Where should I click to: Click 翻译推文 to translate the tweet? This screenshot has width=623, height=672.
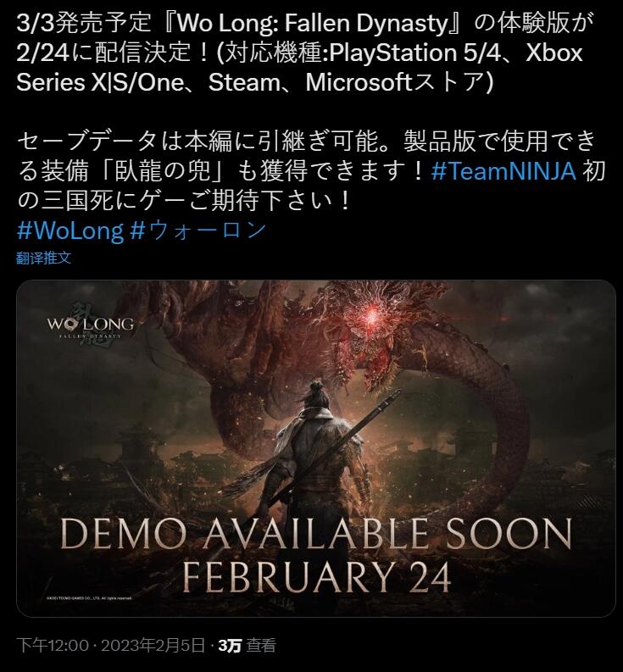[44, 258]
